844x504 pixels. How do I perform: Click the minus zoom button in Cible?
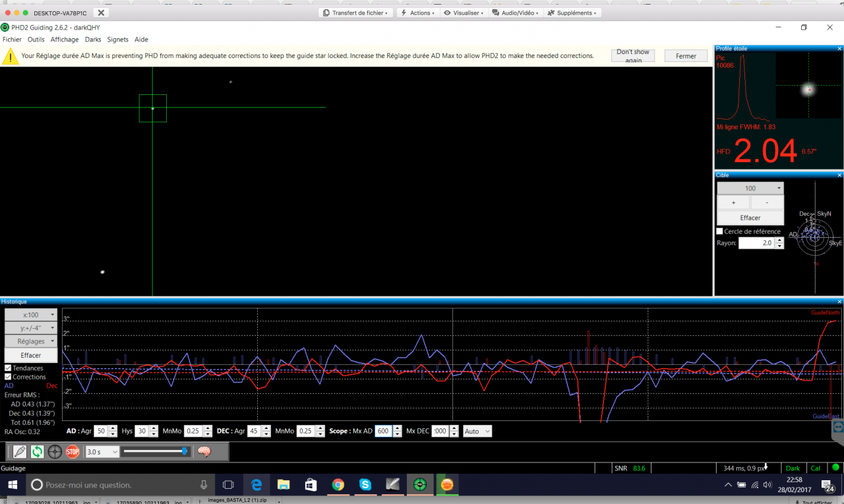point(768,203)
